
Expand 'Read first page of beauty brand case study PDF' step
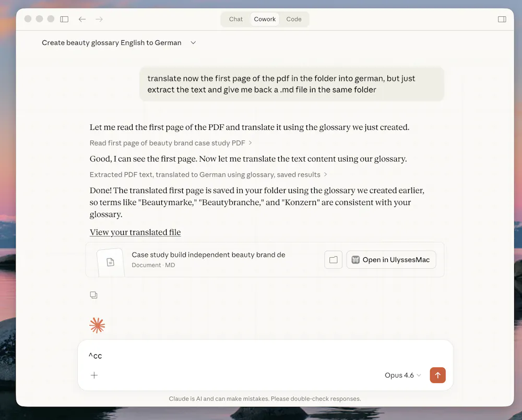pyautogui.click(x=171, y=143)
